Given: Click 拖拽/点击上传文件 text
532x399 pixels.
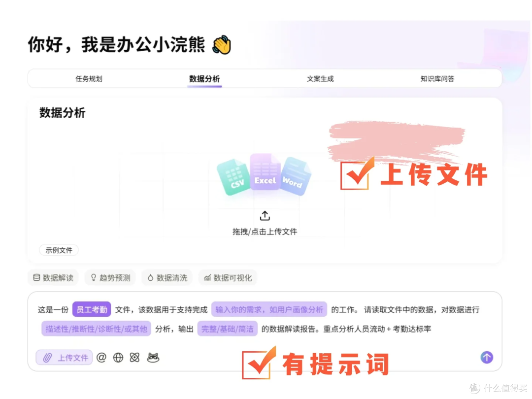Looking at the screenshot, I should (x=265, y=232).
